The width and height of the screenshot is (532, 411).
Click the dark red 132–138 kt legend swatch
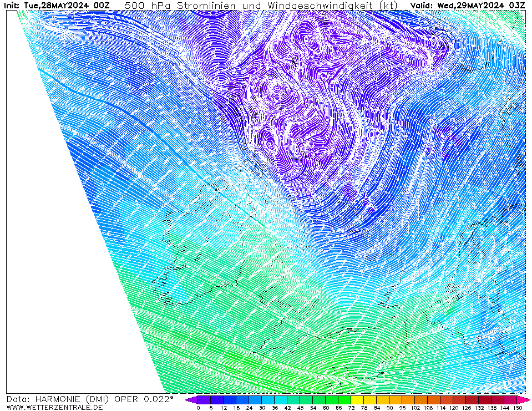tap(485, 400)
